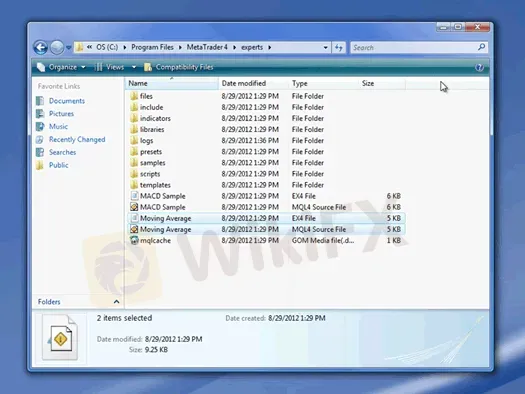Viewport: 525px width, 394px height.
Task: Open Documents favorite link
Action: pos(67,101)
